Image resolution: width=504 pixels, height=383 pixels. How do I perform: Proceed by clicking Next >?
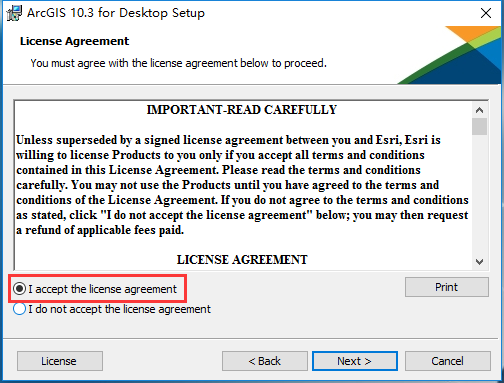pyautogui.click(x=355, y=361)
